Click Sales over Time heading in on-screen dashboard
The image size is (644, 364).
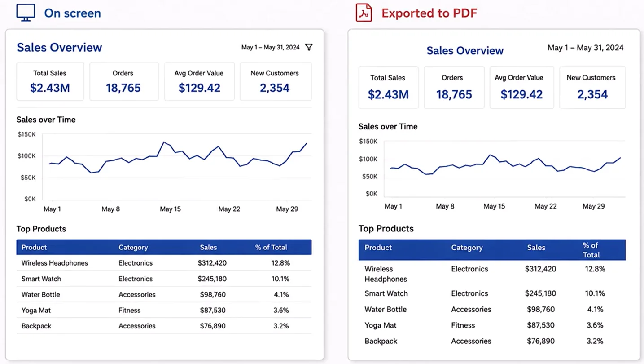click(x=46, y=120)
